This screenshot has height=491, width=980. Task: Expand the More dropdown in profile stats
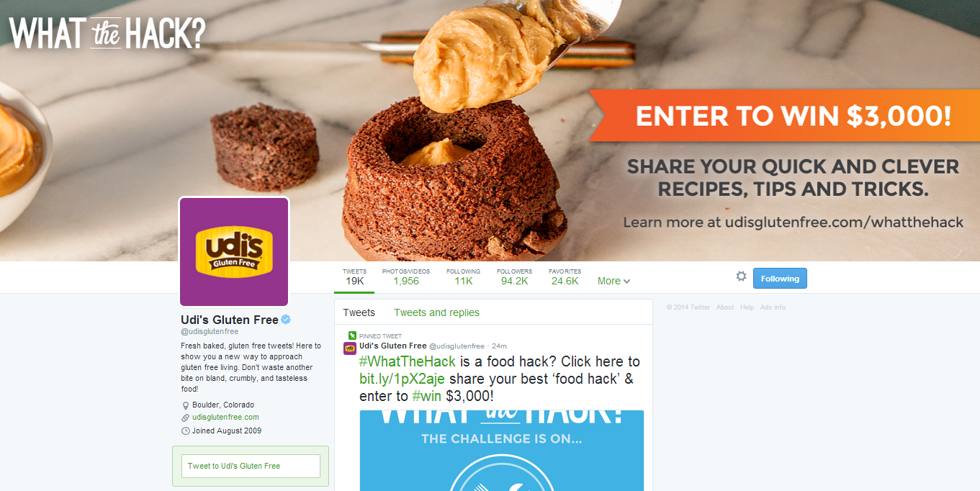pos(613,281)
